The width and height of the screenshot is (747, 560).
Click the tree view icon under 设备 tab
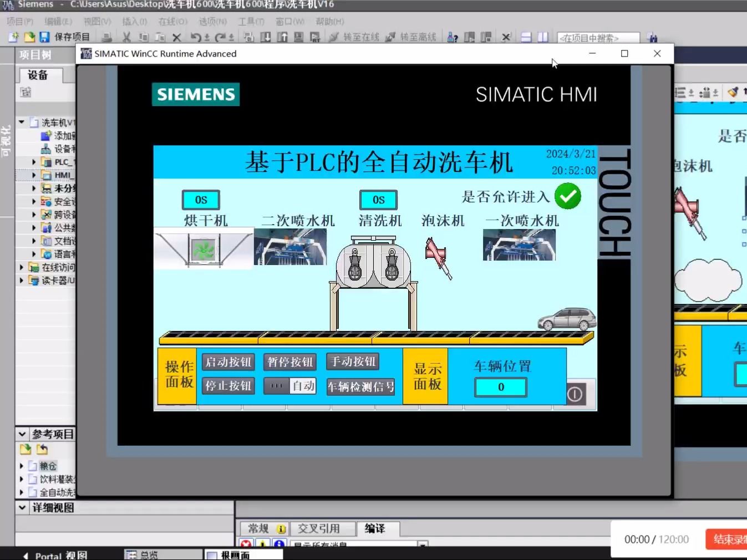coord(26,92)
